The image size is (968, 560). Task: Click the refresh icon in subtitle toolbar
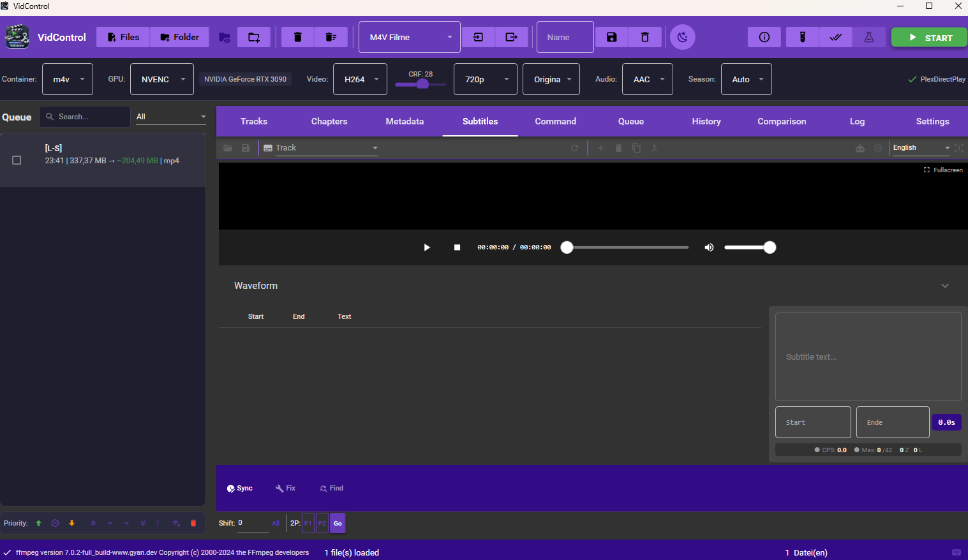[x=574, y=147]
